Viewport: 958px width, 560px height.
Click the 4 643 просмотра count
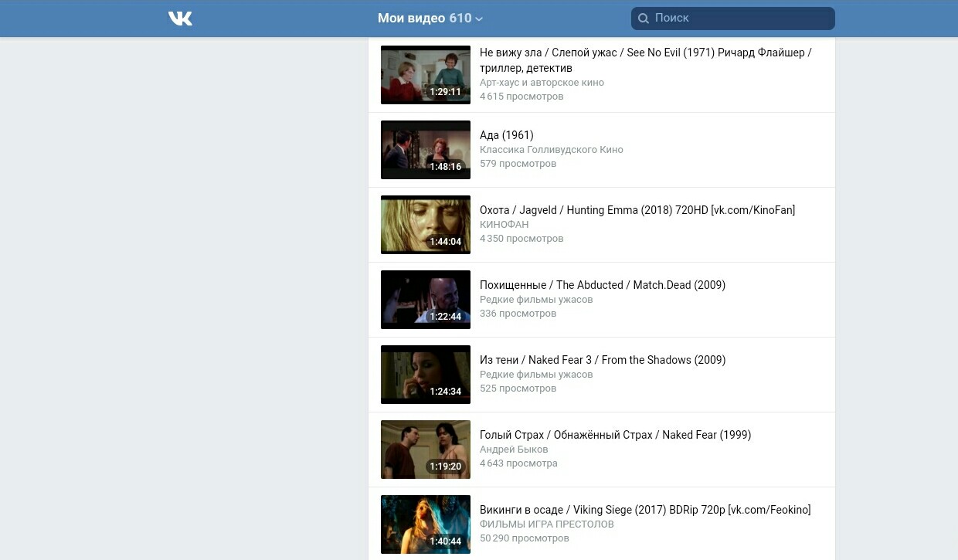(x=518, y=463)
